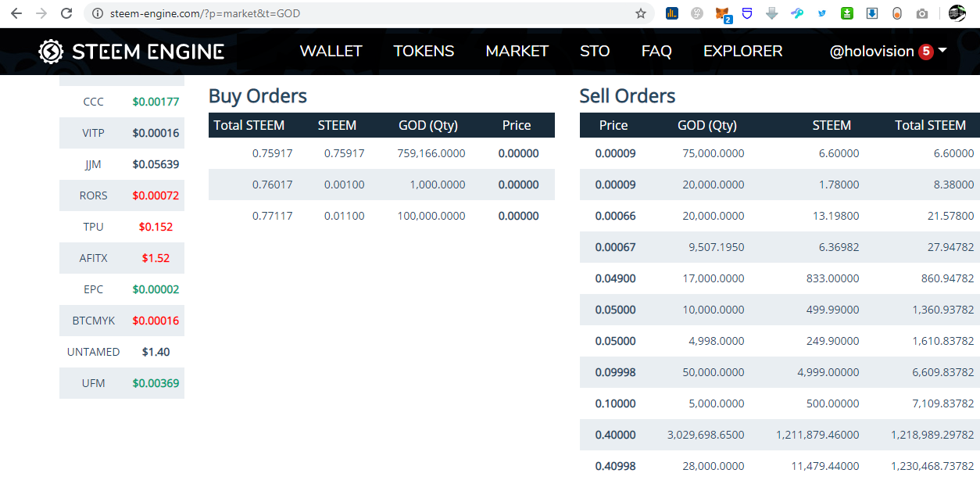This screenshot has height=484, width=980.
Task: Select the RORS token
Action: tap(122, 195)
